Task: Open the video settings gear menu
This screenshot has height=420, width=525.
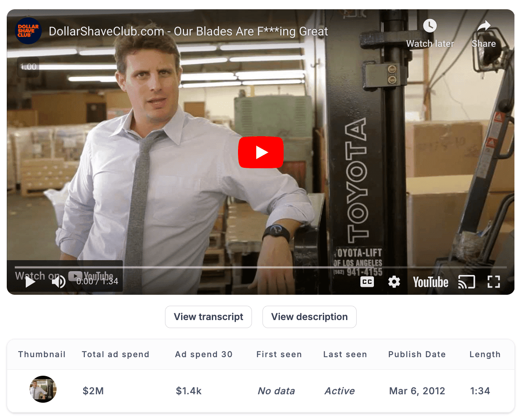Action: 394,282
